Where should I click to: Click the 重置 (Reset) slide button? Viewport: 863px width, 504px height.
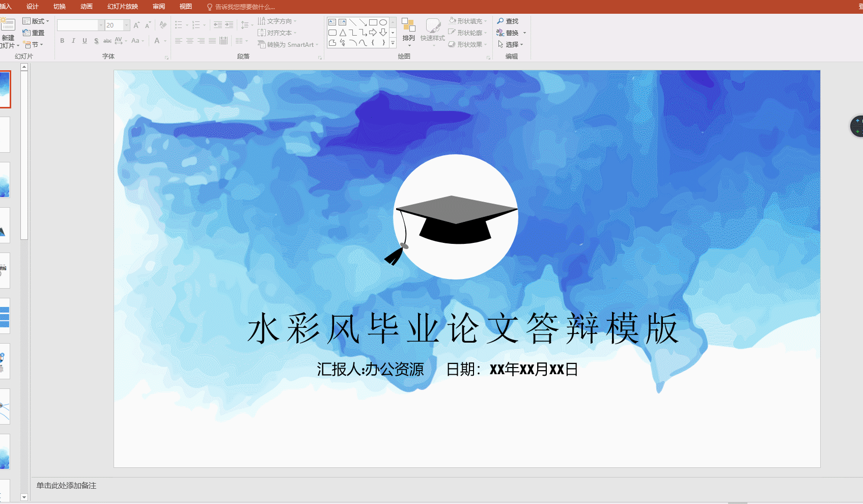[x=35, y=32]
